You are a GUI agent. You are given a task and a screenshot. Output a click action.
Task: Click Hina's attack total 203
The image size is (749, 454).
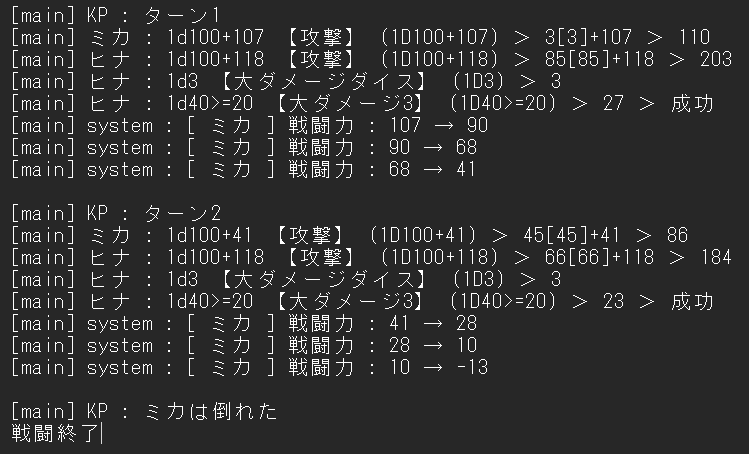coord(714,60)
